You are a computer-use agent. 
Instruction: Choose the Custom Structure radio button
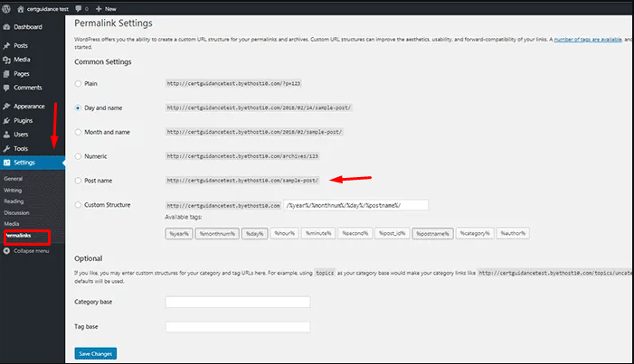78,205
